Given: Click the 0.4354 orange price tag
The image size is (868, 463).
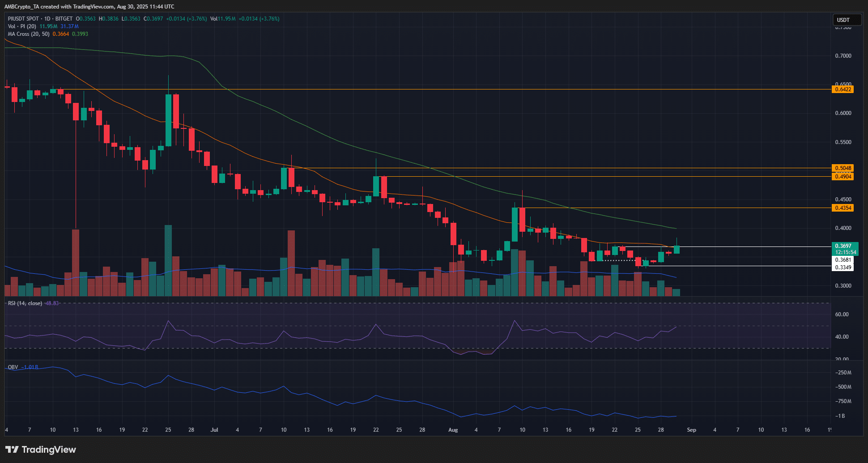Looking at the screenshot, I should coord(843,208).
